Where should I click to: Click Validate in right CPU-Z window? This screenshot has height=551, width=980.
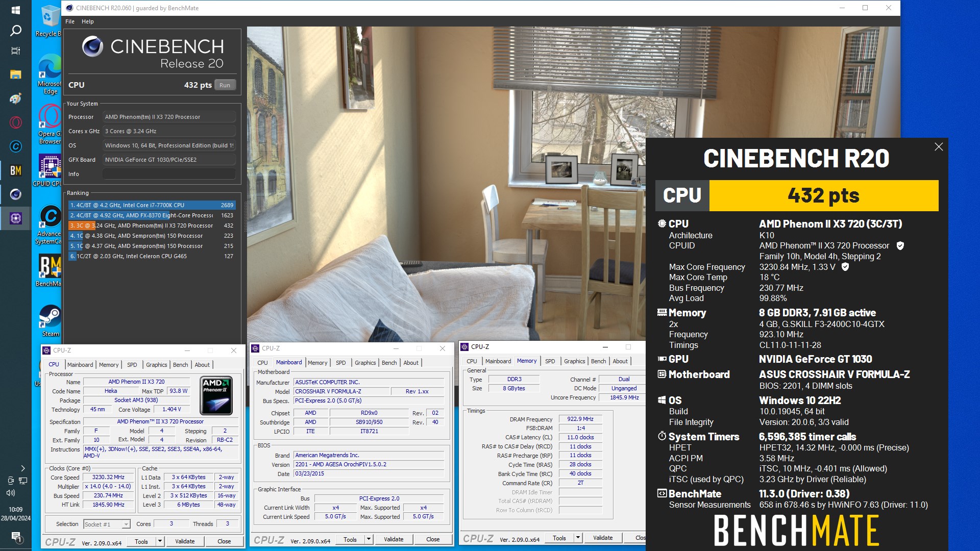(603, 538)
